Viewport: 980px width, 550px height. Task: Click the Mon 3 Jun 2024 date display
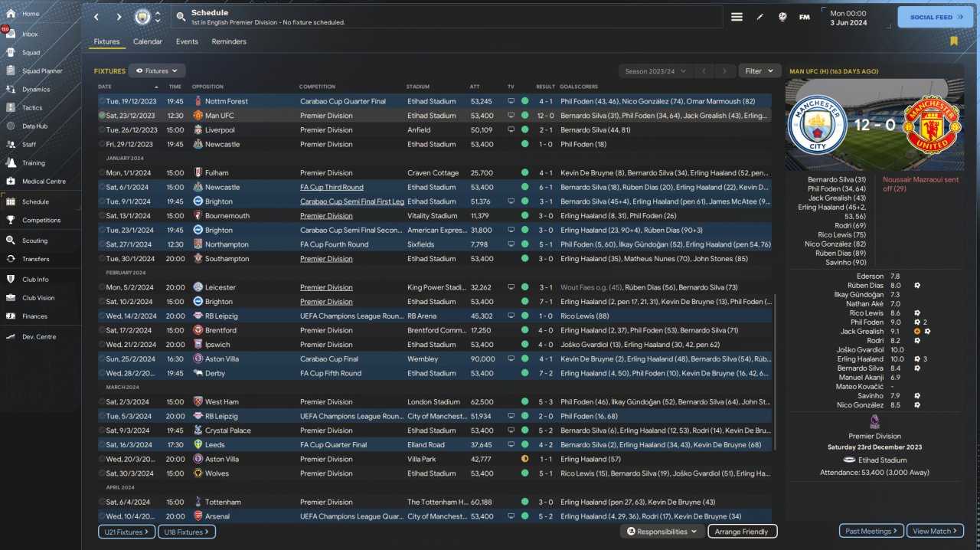848,18
